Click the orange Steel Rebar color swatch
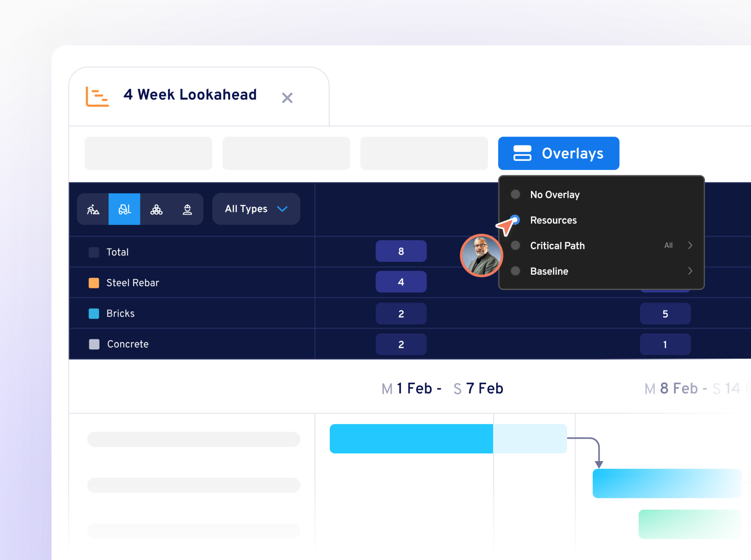 pos(93,283)
